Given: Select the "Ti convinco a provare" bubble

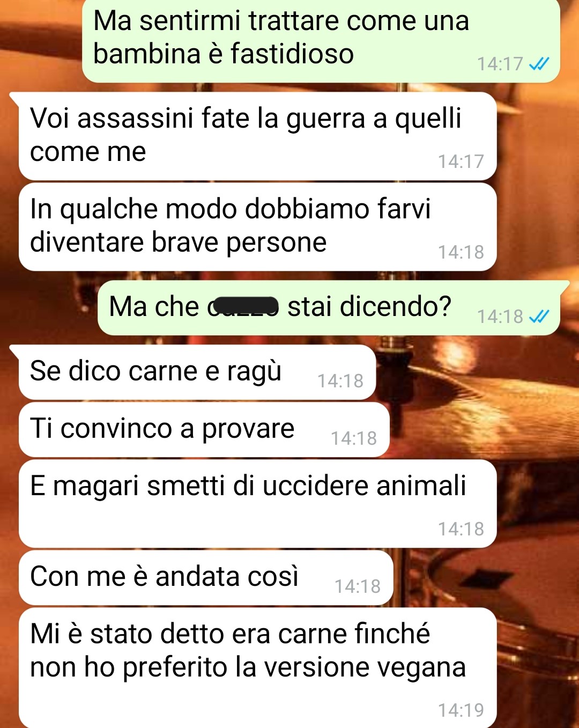Looking at the screenshot, I should coord(204,430).
